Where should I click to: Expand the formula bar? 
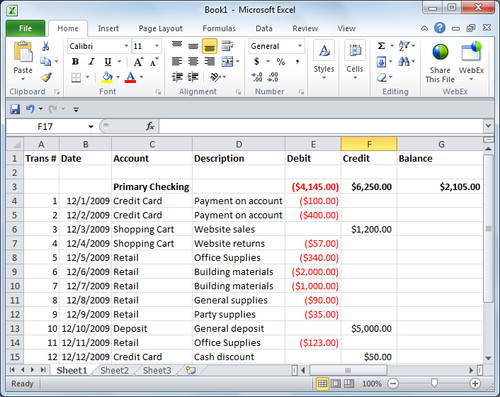pos(488,126)
